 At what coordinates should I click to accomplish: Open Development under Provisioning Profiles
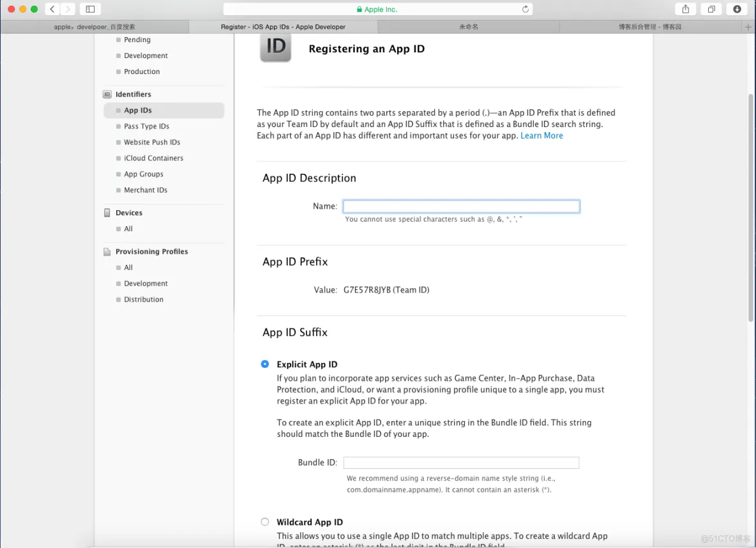(x=146, y=283)
